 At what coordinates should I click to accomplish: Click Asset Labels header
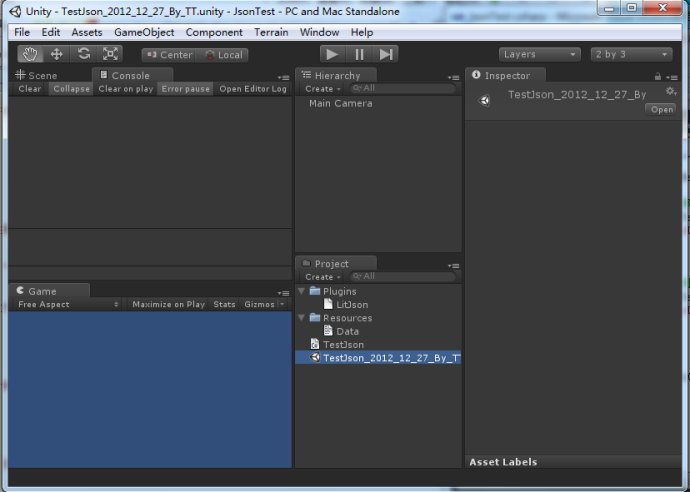click(503, 462)
